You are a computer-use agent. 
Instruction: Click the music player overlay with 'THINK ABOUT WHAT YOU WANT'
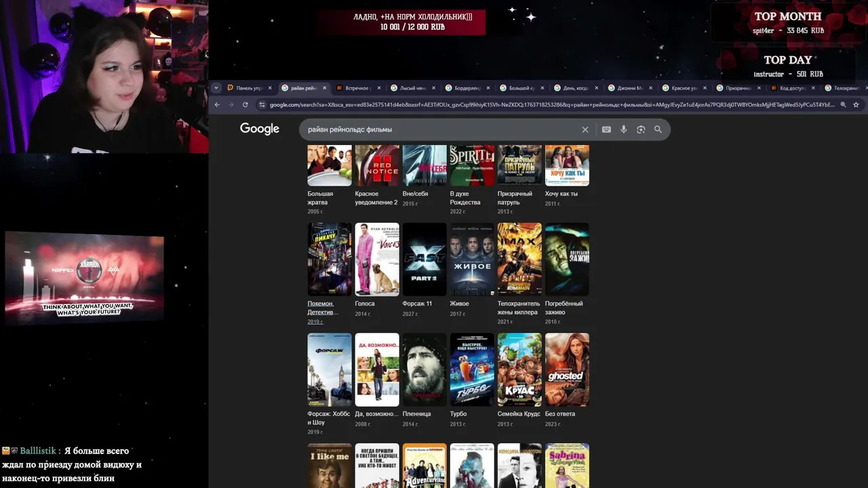click(84, 277)
